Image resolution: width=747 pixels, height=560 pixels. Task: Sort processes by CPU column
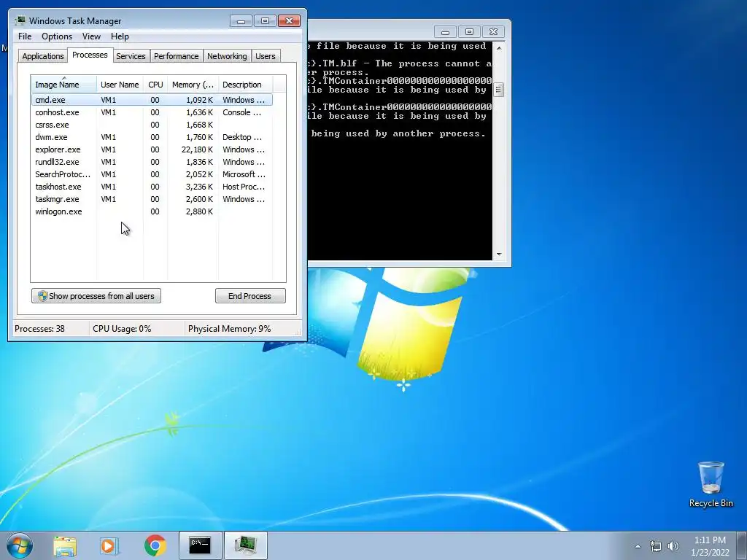[155, 85]
